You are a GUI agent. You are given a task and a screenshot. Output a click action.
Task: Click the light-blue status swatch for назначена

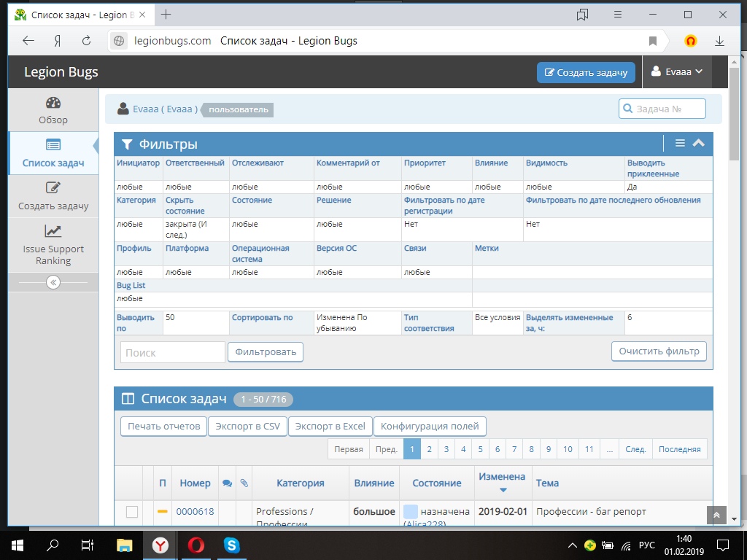point(411,512)
